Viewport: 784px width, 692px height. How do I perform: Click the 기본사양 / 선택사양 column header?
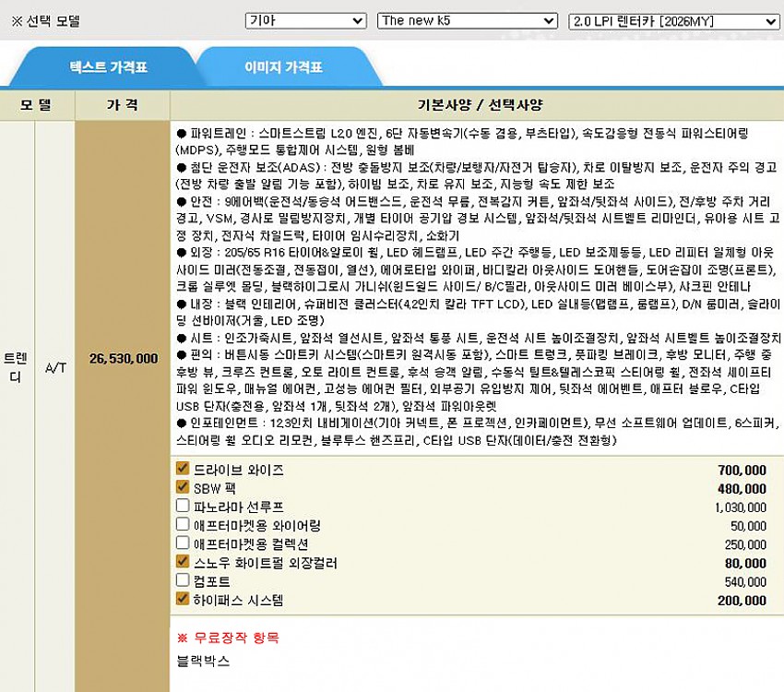coord(476,104)
